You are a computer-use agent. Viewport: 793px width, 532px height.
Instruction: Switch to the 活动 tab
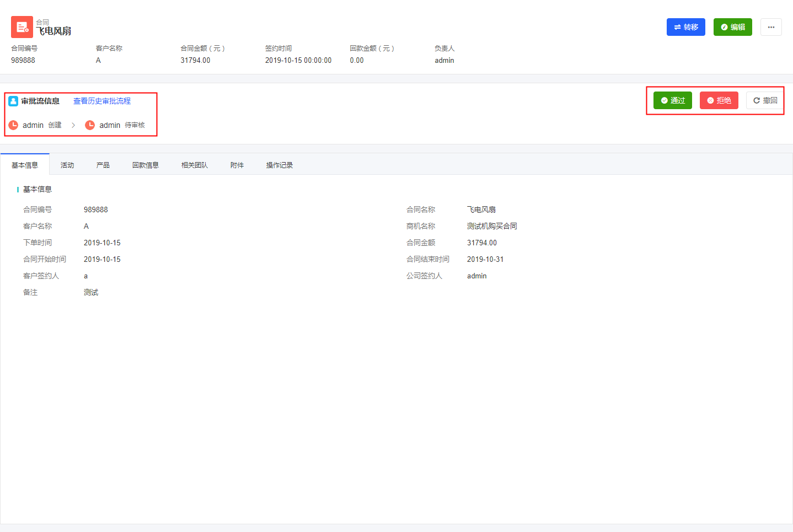[x=67, y=165]
